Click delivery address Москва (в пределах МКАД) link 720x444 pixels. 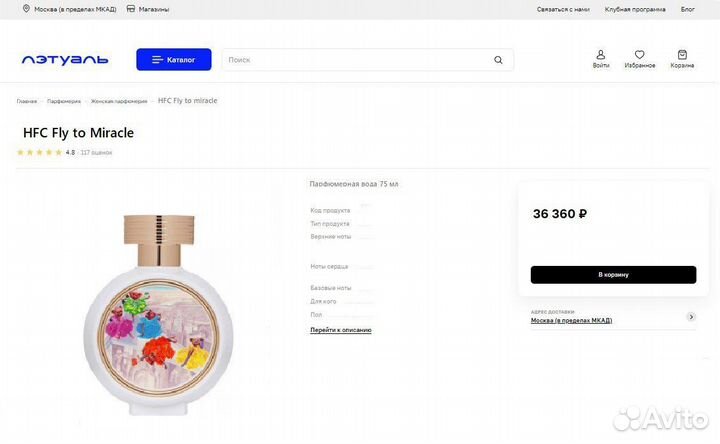[x=571, y=320]
